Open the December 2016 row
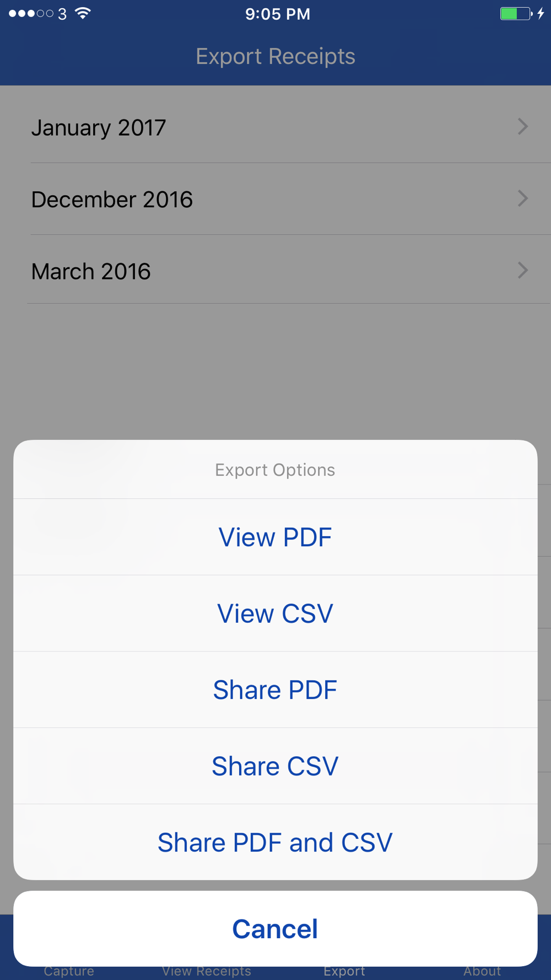Screen dimensions: 551x980 275,199
